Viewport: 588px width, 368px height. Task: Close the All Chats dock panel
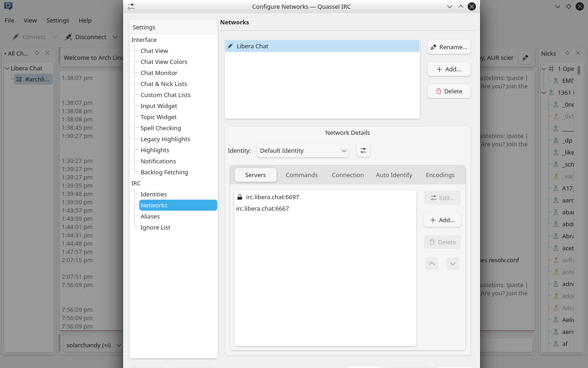point(48,53)
